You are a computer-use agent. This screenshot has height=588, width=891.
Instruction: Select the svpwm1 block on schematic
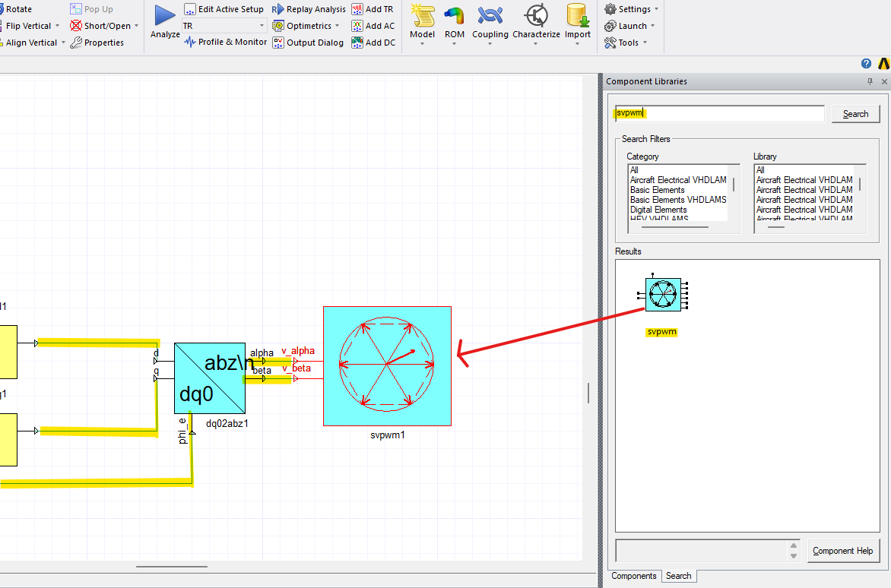pyautogui.click(x=387, y=366)
